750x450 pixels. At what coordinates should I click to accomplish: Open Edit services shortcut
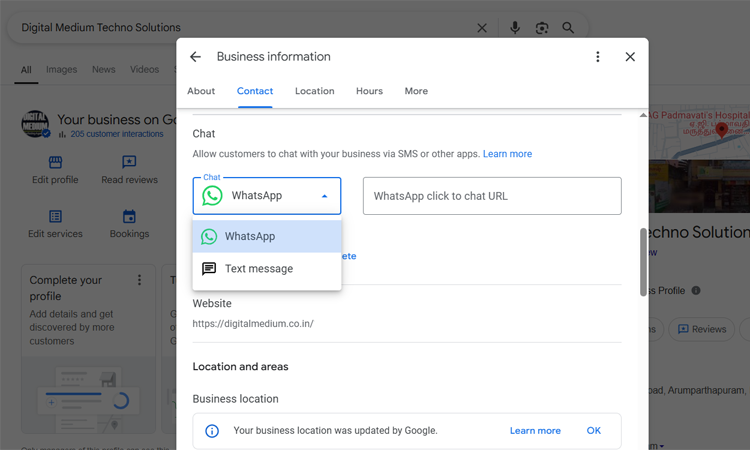coord(55,217)
